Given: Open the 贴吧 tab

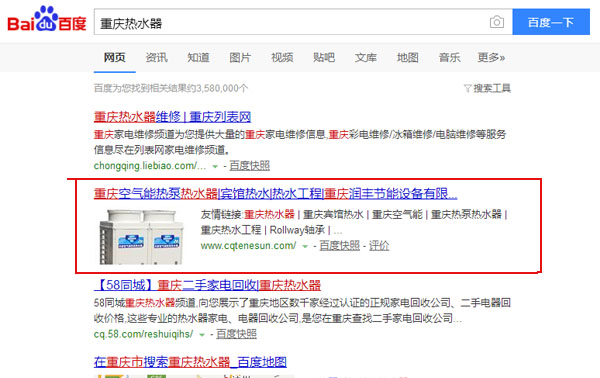Looking at the screenshot, I should point(324,58).
